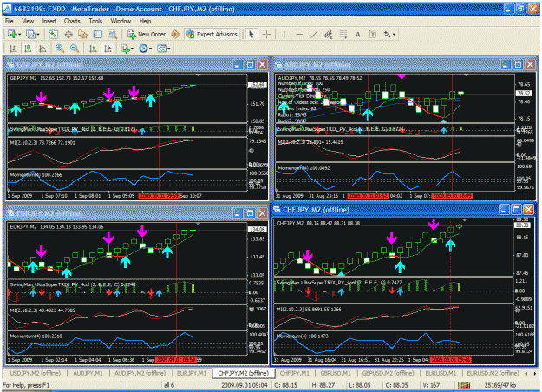The height and width of the screenshot is (392, 542).
Task: Click the '25169/47 kb' status bar entry
Action: tap(501, 385)
